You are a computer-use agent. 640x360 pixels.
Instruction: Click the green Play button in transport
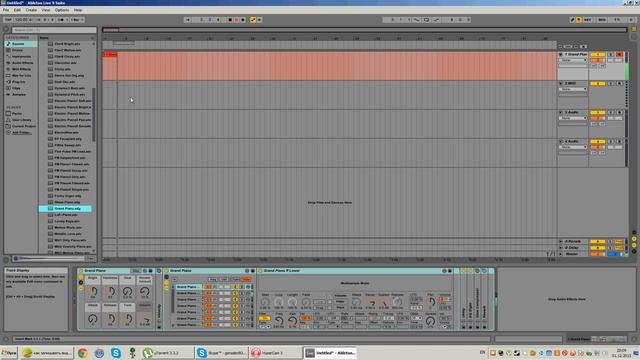[223, 20]
